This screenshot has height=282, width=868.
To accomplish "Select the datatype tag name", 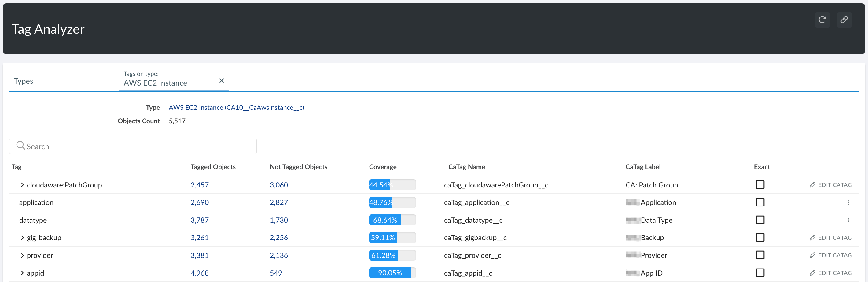I will click(33, 220).
